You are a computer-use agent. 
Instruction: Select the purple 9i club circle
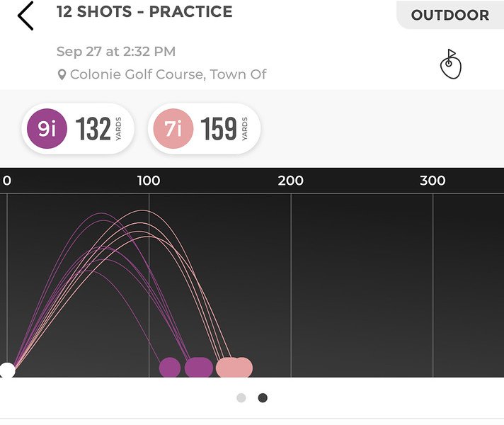(x=47, y=128)
